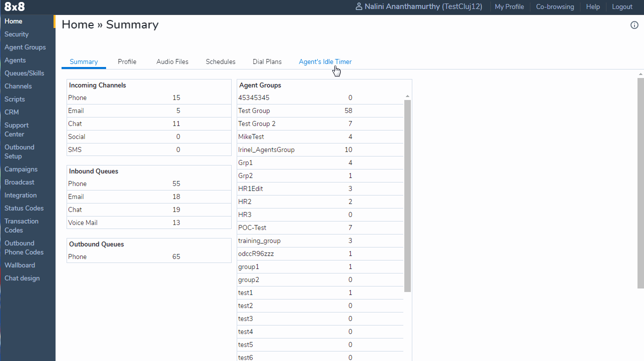This screenshot has width=644, height=361.
Task: Open the Dial Plans tab
Action: 267,62
